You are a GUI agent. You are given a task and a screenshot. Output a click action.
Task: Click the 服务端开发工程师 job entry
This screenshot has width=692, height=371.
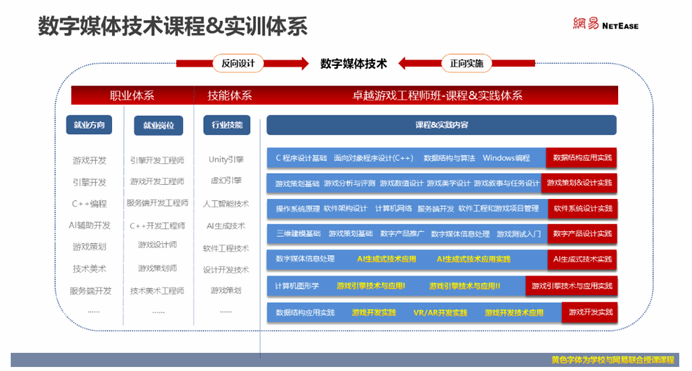coord(157,203)
